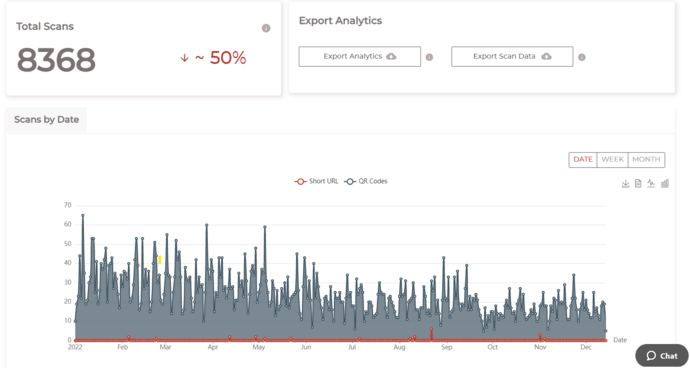Click the 70 label on the y-axis
This screenshot has height=368, width=690.
click(x=67, y=205)
